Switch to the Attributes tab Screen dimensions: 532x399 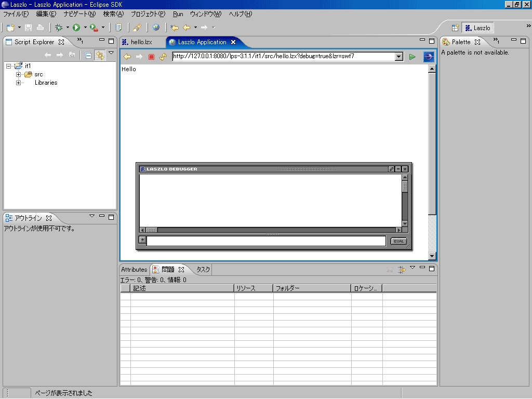tap(135, 270)
